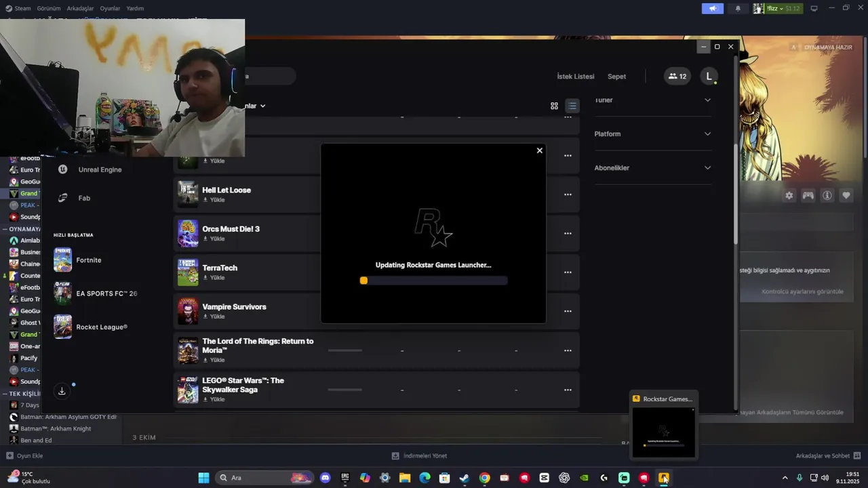The width and height of the screenshot is (868, 488).
Task: Launch Fortnite from quick launch
Action: 77,260
